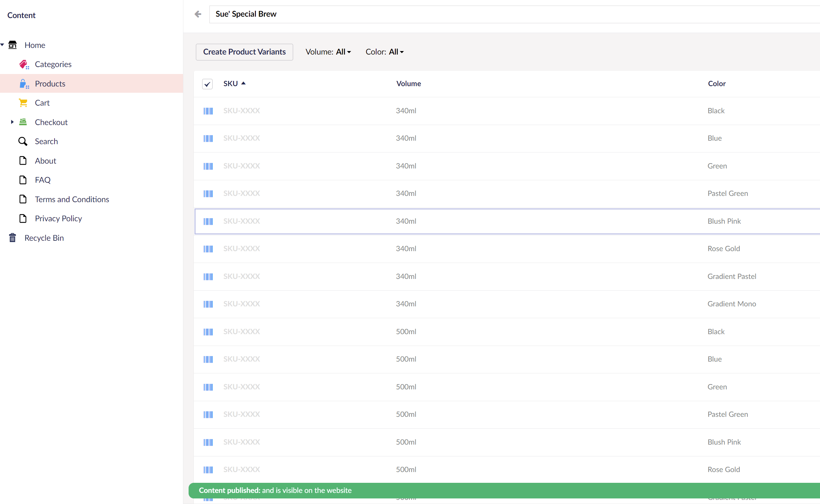Open Cart in content tree
The height and width of the screenshot is (504, 820).
(x=42, y=103)
